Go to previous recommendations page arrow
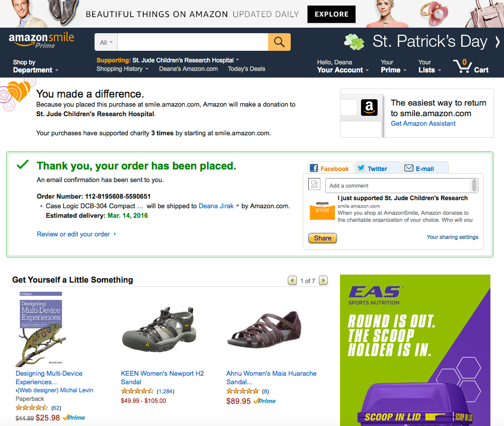This screenshot has width=504, height=426. coord(292,281)
